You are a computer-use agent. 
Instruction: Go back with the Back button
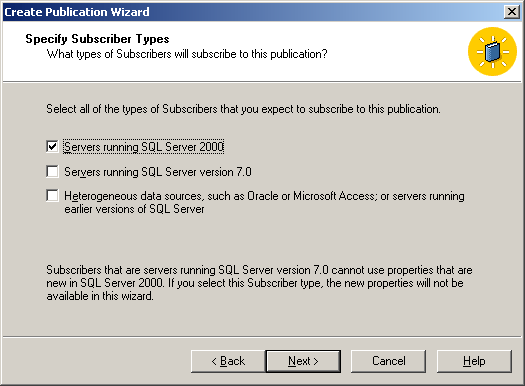(228, 361)
